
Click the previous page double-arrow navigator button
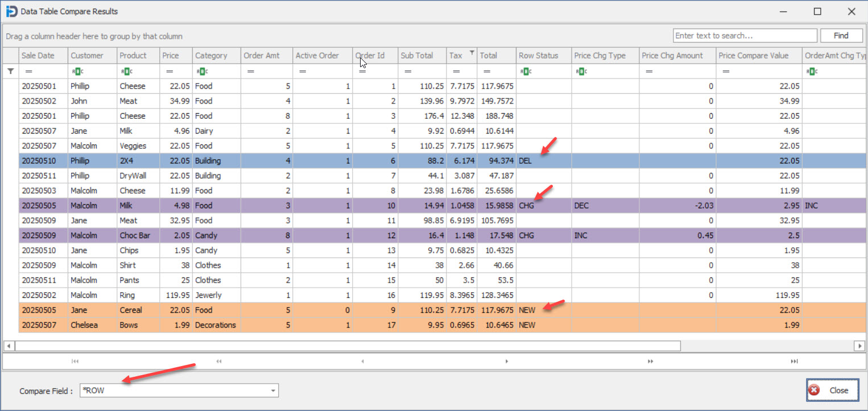click(218, 361)
